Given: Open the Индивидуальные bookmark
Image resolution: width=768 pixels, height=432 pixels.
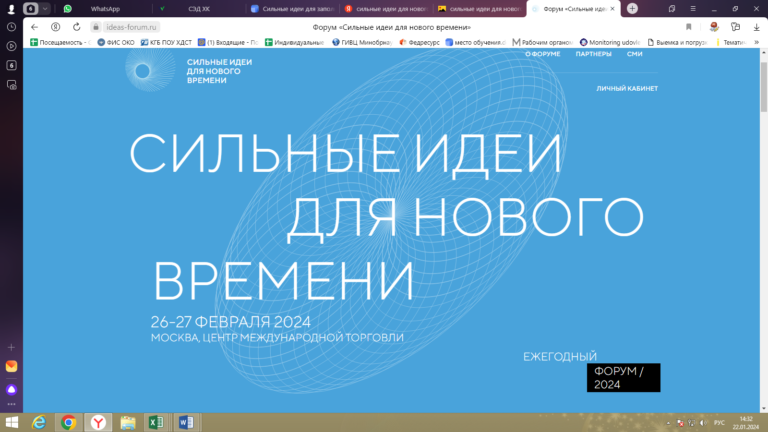Looking at the screenshot, I should (x=294, y=43).
